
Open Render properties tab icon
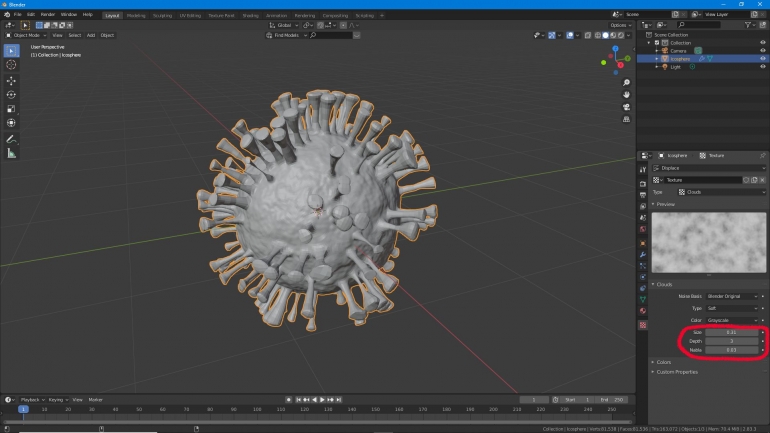643,184
